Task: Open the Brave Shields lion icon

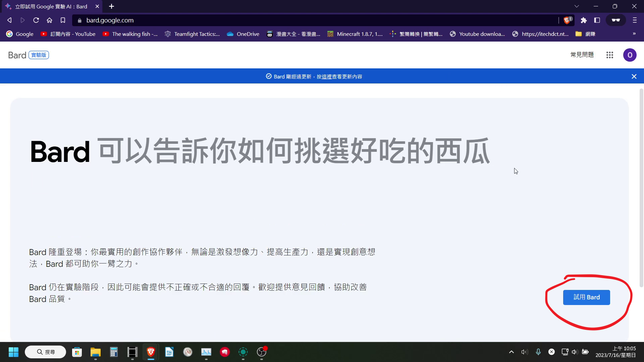Action: pyautogui.click(x=567, y=20)
